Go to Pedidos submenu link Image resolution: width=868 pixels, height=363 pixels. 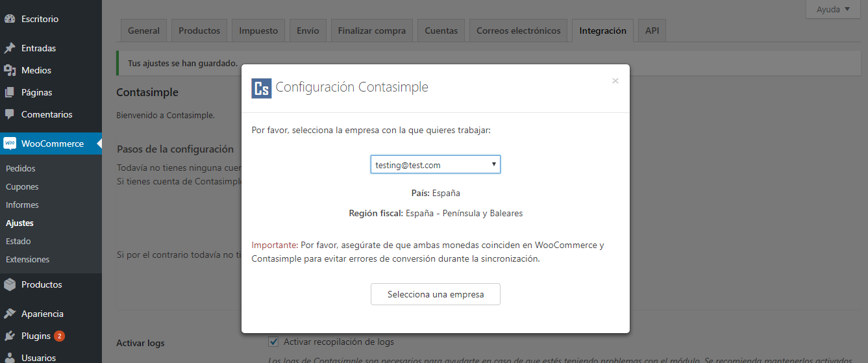21,168
